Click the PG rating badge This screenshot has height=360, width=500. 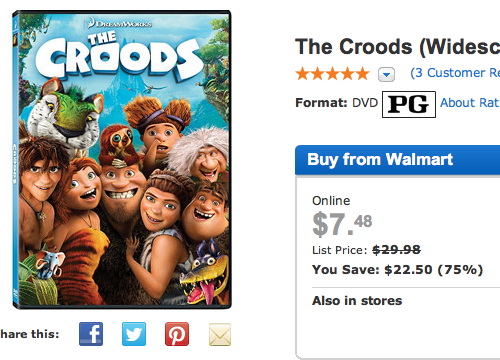409,104
